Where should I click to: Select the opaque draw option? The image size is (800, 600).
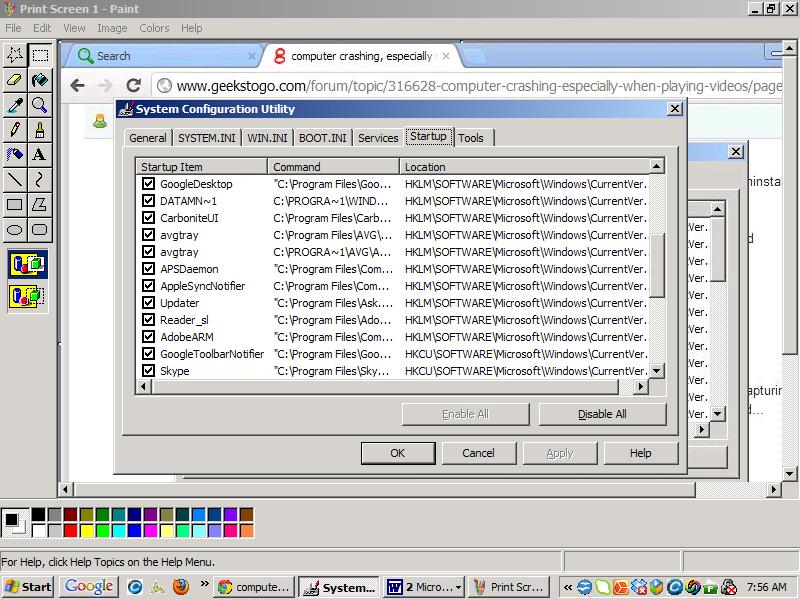pos(28,264)
